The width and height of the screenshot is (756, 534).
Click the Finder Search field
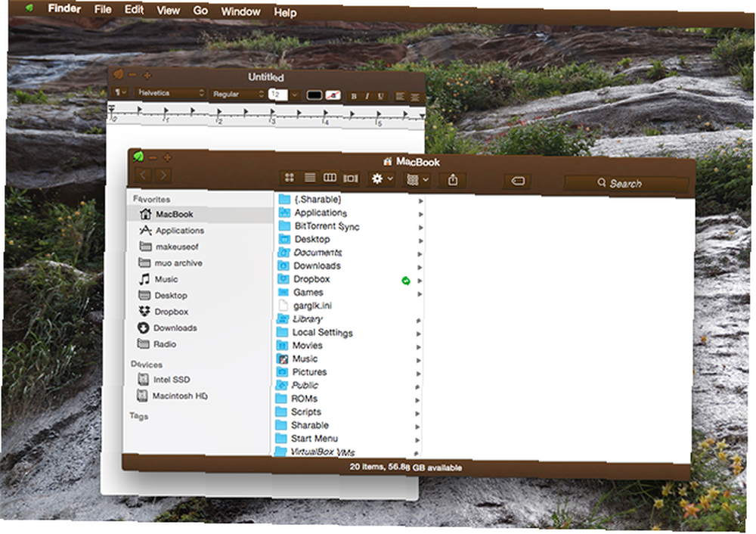pos(626,183)
